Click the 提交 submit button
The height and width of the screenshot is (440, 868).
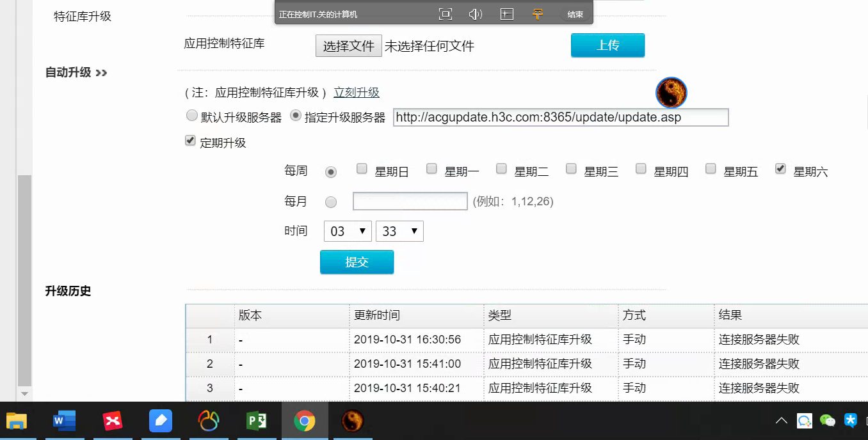click(357, 262)
